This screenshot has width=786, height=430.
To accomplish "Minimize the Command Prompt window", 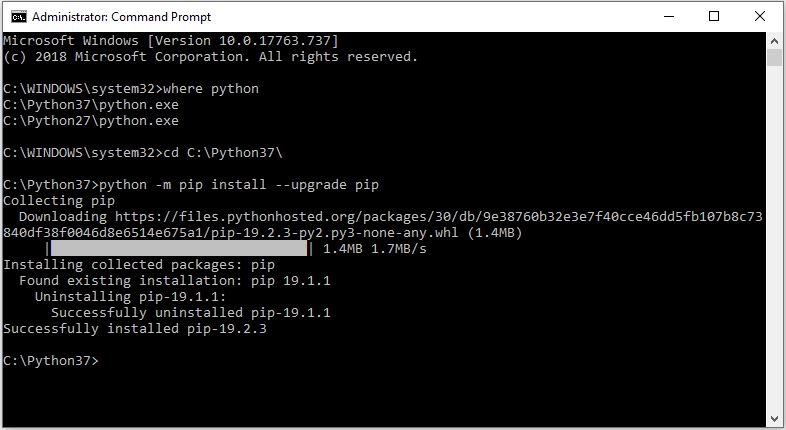I will click(x=669, y=17).
